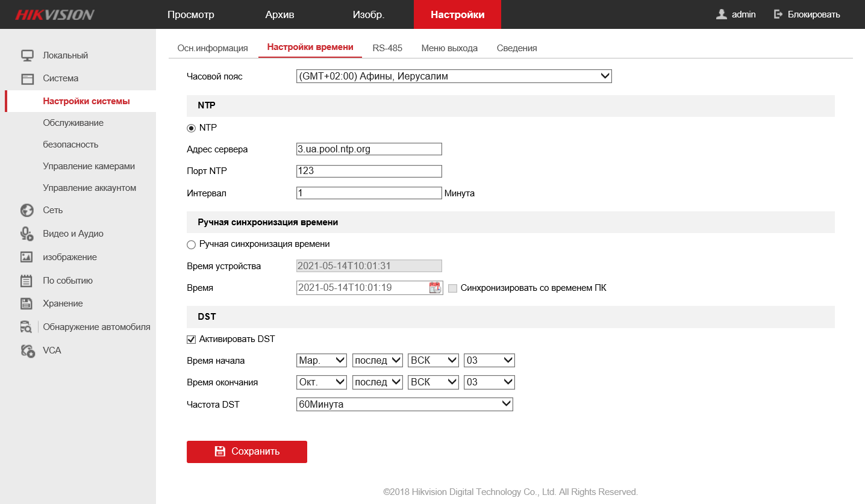Click the Хранение floppy disk icon

pos(27,303)
